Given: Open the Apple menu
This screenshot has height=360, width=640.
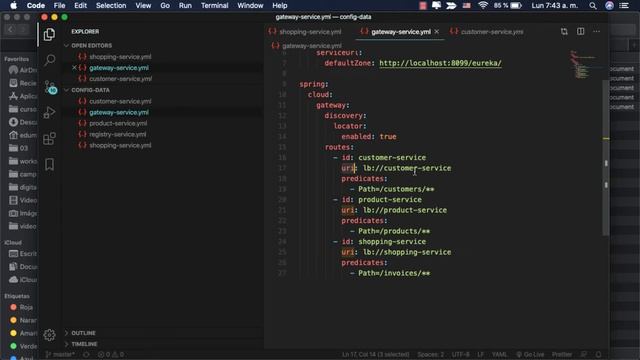Looking at the screenshot, I should [x=13, y=6].
